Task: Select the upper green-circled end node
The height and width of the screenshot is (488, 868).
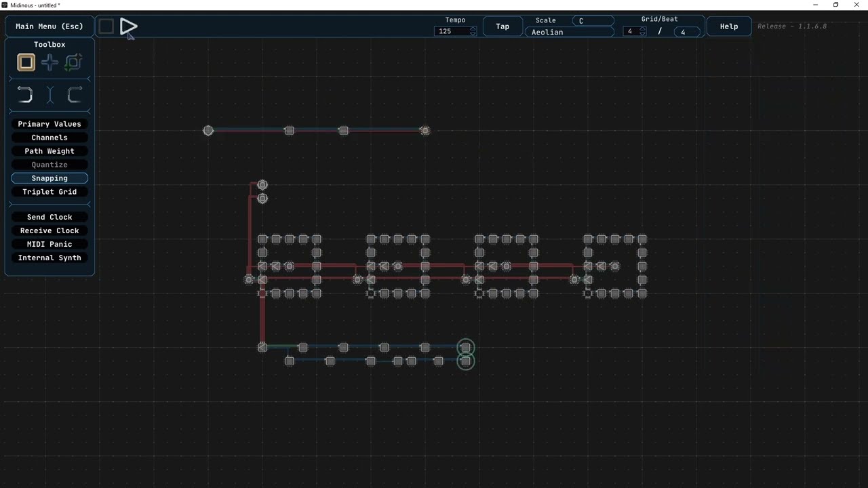Action: [x=466, y=348]
